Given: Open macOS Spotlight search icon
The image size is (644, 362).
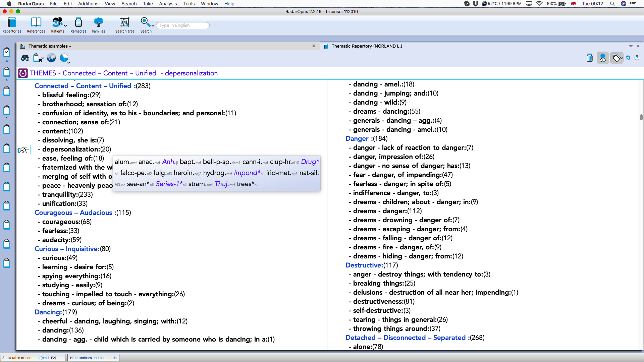Looking at the screenshot, I should coord(612,4).
